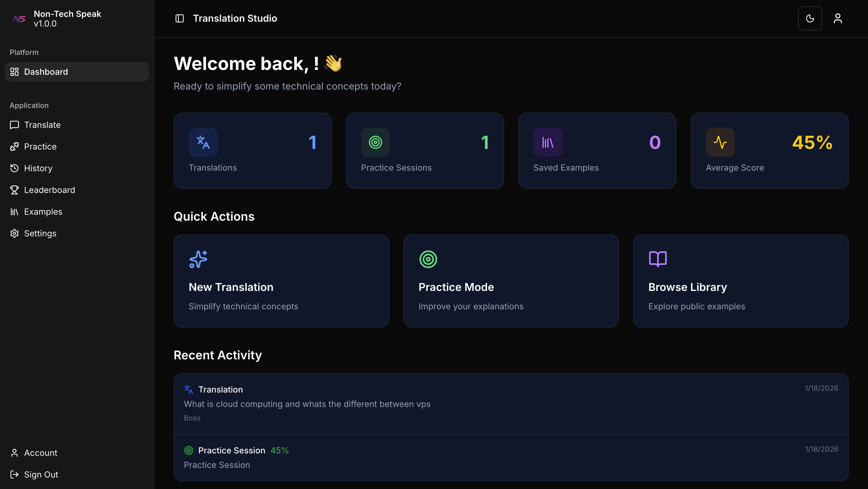This screenshot has width=868, height=489.
Task: Click Saved Examples purple library icon
Action: click(x=548, y=142)
